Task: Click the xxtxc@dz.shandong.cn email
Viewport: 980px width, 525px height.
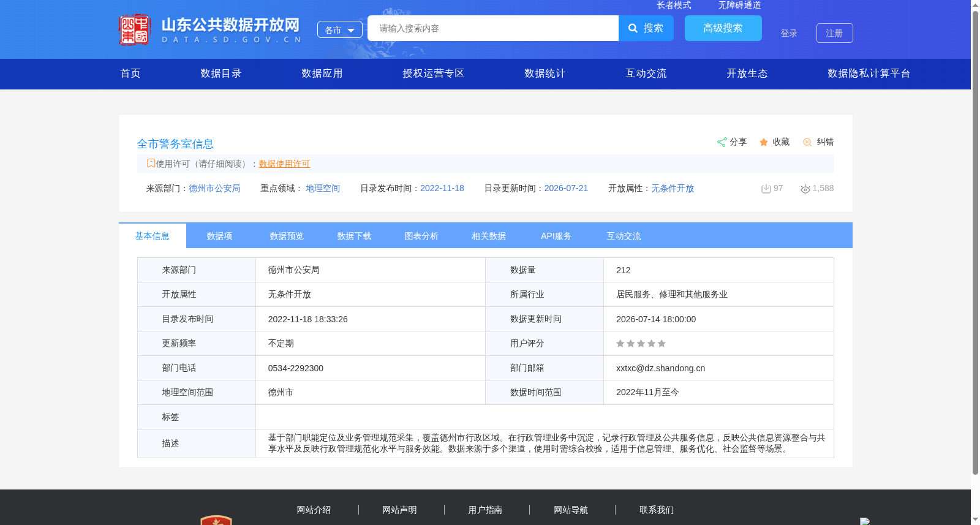Action: (660, 368)
